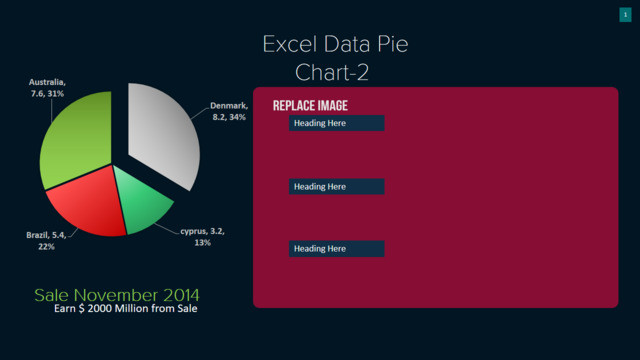640x360 pixels.
Task: Click the Denmark, 8.2, 34% data label
Action: click(229, 111)
